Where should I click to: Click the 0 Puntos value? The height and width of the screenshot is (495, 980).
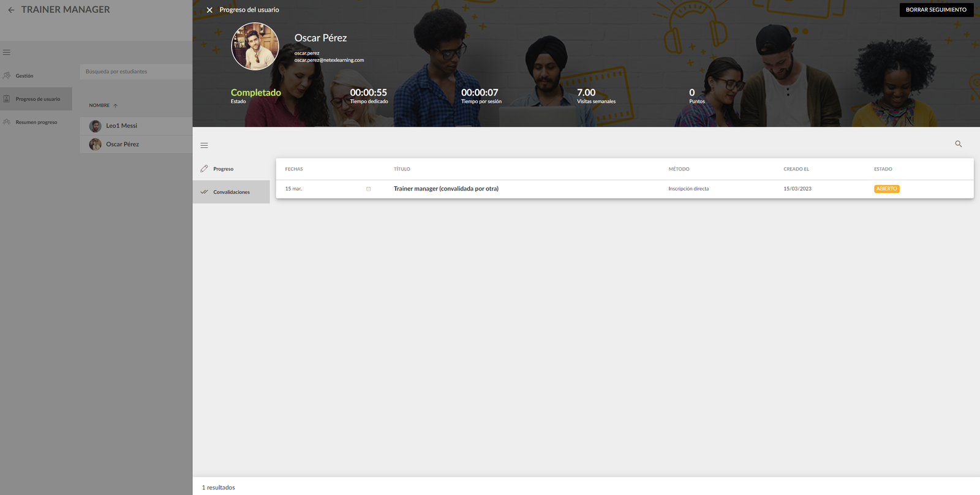pyautogui.click(x=692, y=93)
